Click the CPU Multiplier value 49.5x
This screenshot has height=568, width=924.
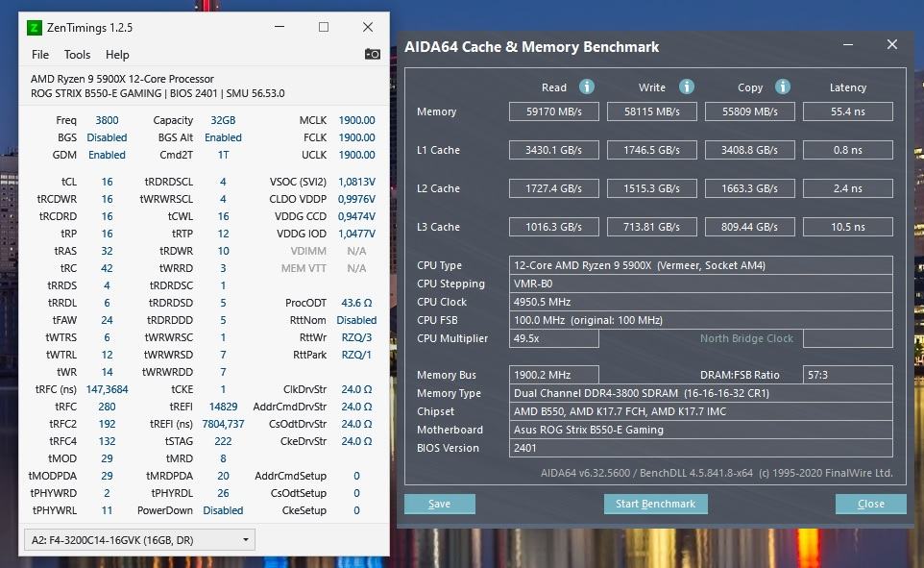pyautogui.click(x=554, y=338)
